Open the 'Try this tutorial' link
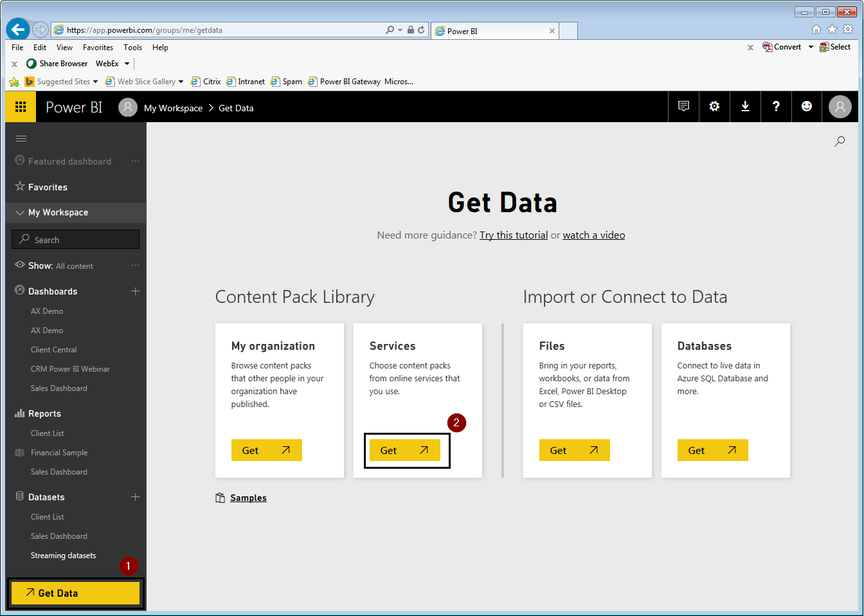 click(513, 235)
